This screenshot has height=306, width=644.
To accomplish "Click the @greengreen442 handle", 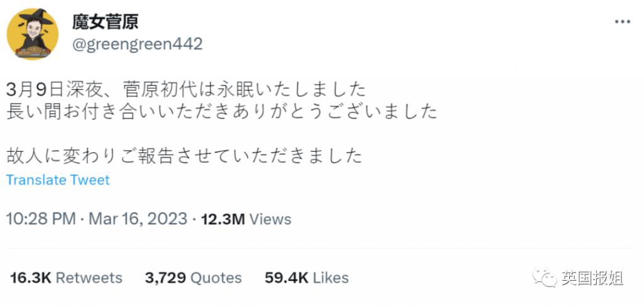I will (x=137, y=43).
